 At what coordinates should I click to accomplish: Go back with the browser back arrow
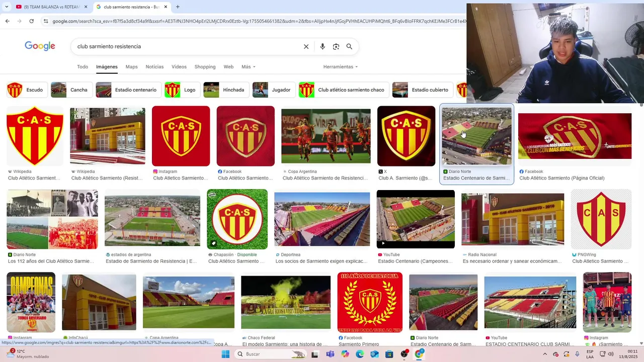pos(7,21)
